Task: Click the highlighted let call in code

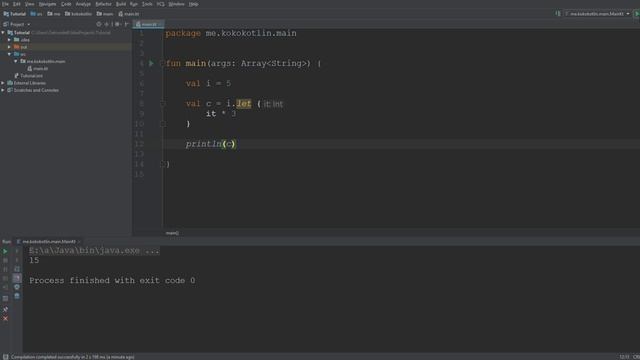Action: (x=244, y=104)
